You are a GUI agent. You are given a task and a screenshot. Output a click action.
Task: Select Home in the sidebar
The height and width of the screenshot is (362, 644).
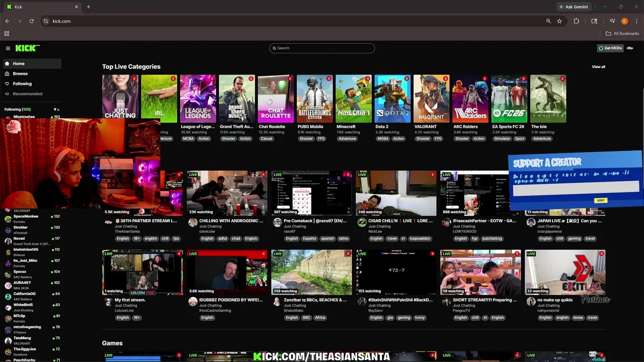[x=31, y=64]
